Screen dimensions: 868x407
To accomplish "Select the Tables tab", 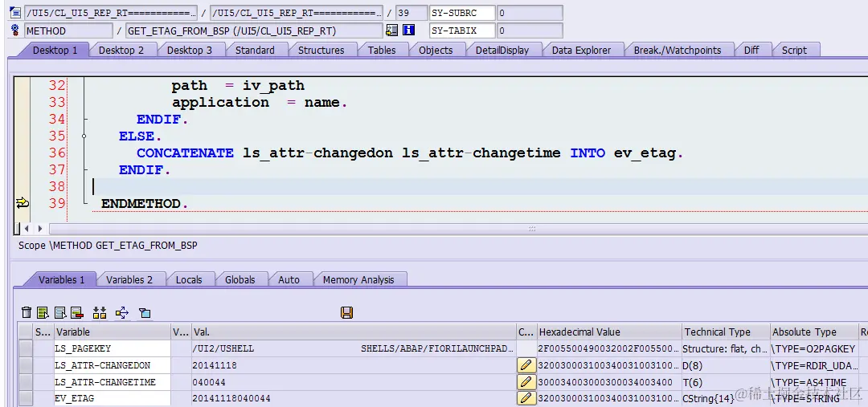I will [x=382, y=51].
